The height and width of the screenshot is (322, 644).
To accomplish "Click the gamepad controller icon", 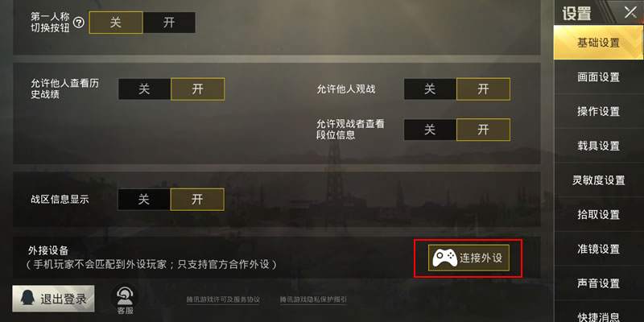I will [x=444, y=258].
